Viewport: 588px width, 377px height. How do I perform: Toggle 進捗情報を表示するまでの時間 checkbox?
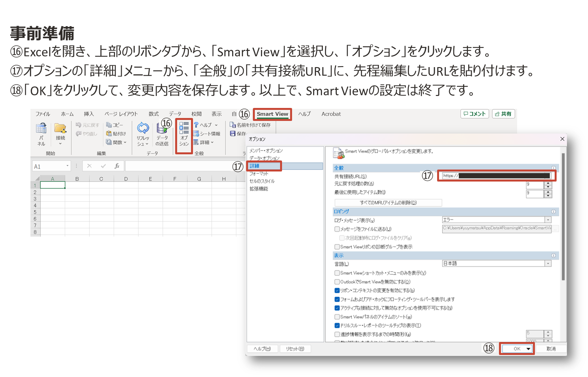[337, 334]
